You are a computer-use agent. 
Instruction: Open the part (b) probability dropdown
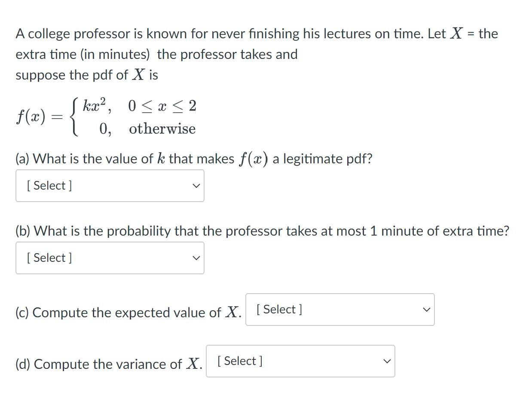click(110, 258)
